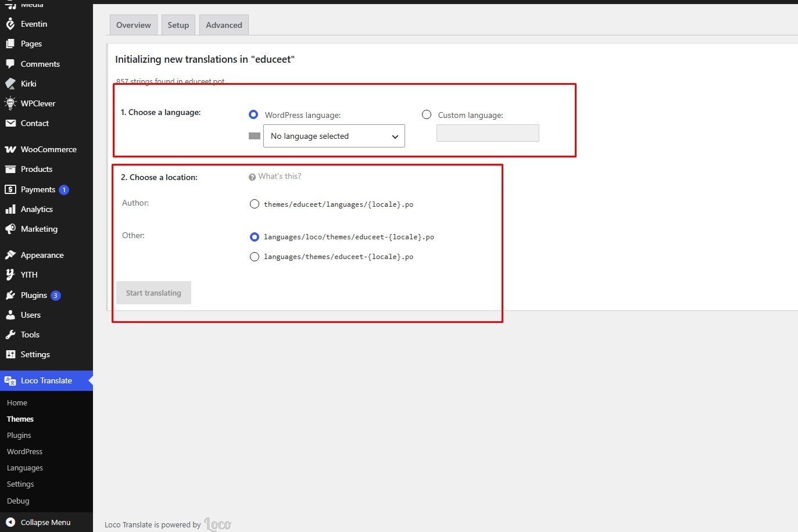This screenshot has height=532, width=798.
Task: Click the Settings sliders icon
Action: tap(10, 354)
